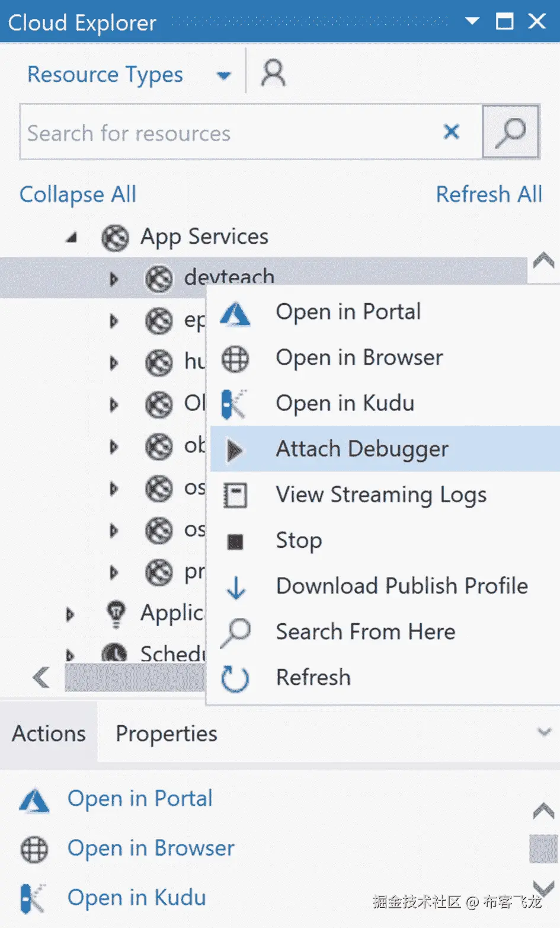Click in the Search for resources field

225,133
